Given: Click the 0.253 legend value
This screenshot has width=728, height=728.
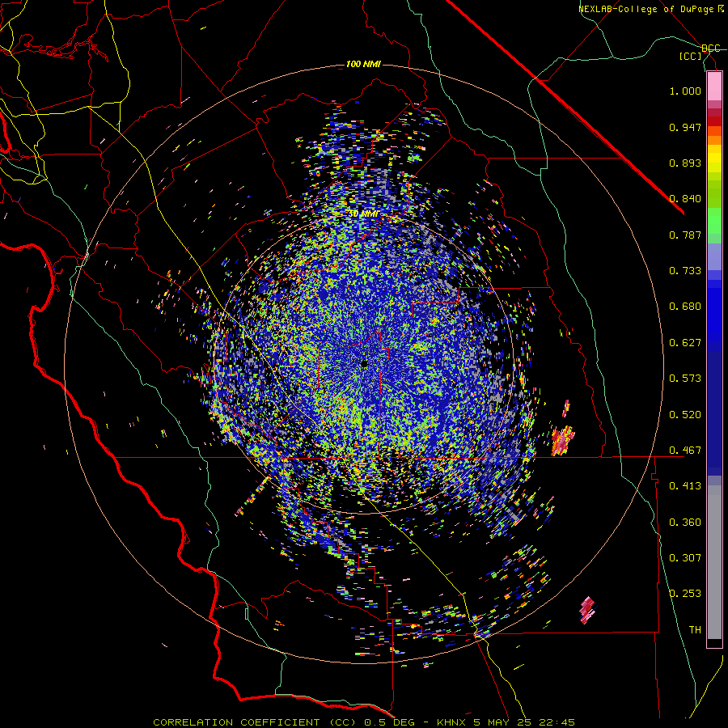Looking at the screenshot, I should pyautogui.click(x=685, y=594).
